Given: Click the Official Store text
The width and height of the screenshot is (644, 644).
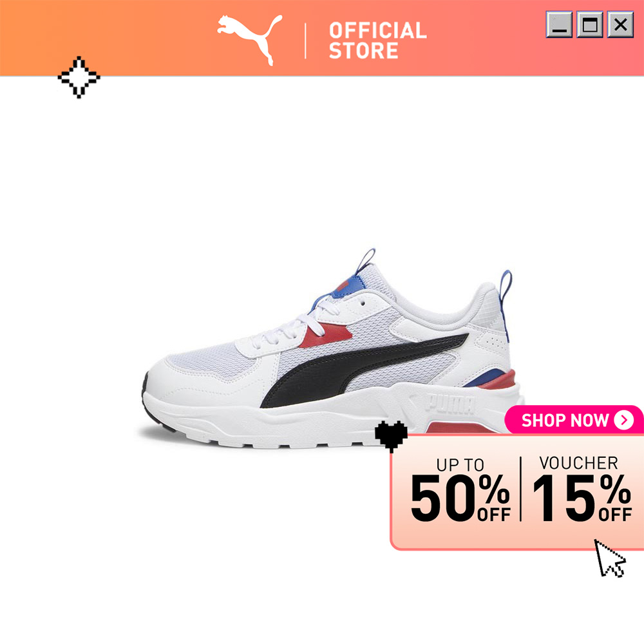Looking at the screenshot, I should click(377, 40).
